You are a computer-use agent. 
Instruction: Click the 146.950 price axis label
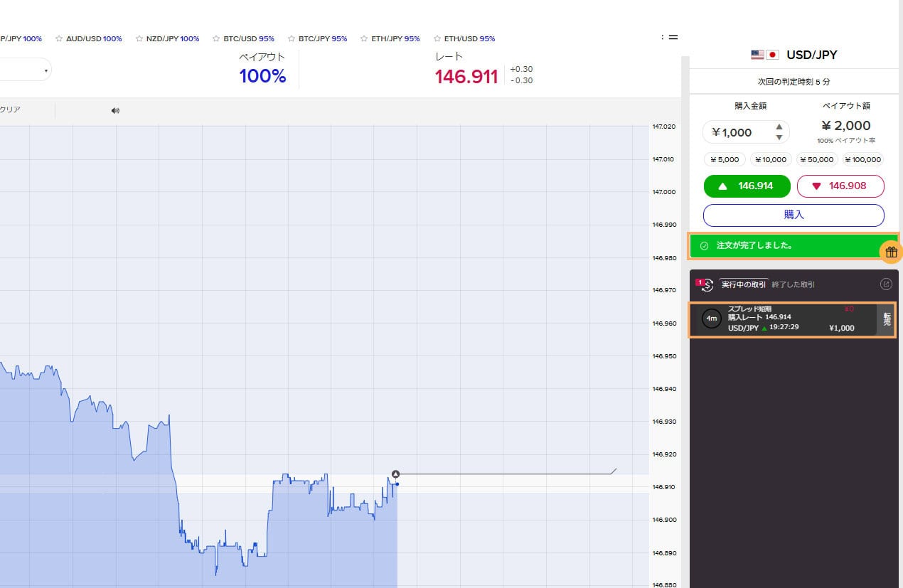click(x=663, y=356)
